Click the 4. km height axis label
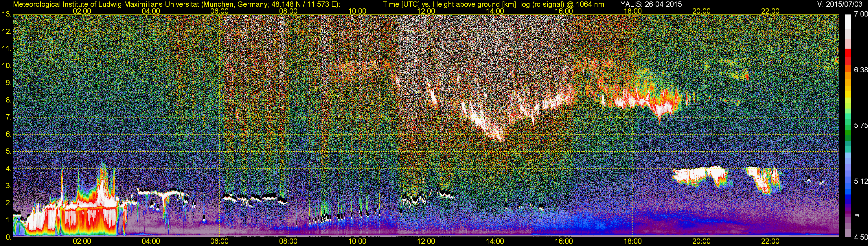The image size is (868, 246). coord(8,168)
